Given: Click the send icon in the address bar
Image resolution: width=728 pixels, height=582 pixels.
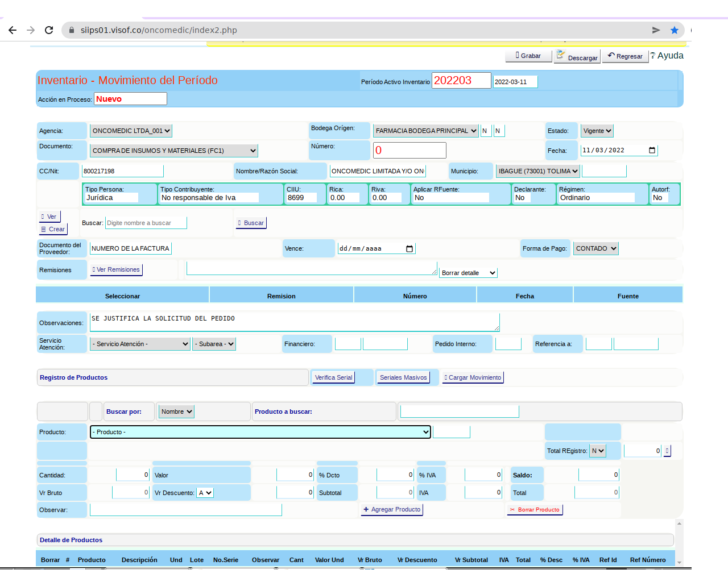Looking at the screenshot, I should (x=656, y=30).
